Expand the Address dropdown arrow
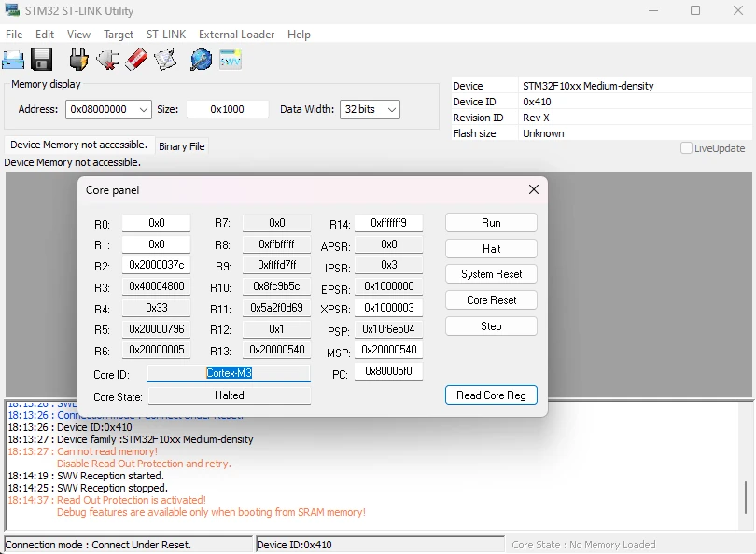 click(143, 110)
